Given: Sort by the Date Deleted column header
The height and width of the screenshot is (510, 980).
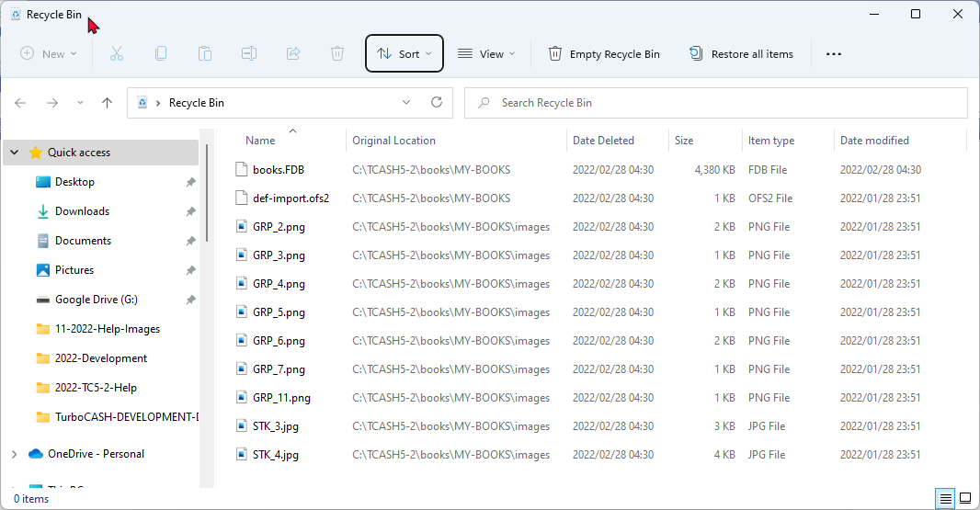Looking at the screenshot, I should (603, 141).
